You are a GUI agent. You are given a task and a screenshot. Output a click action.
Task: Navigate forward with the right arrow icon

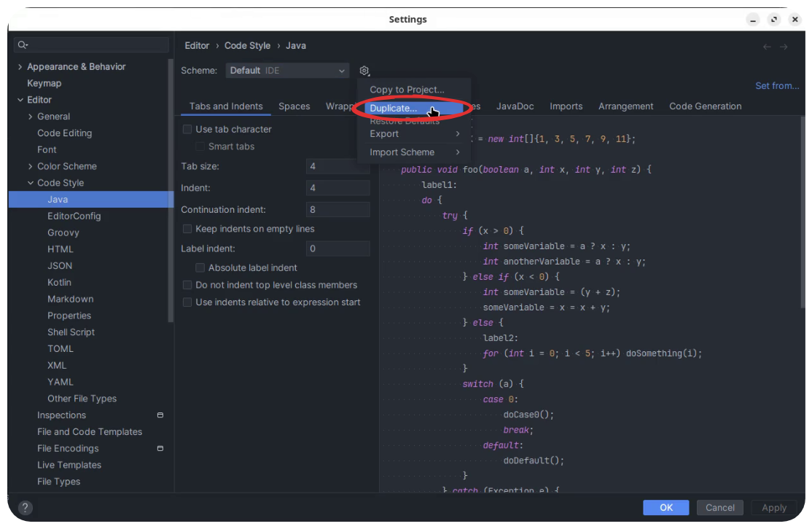coord(784,47)
